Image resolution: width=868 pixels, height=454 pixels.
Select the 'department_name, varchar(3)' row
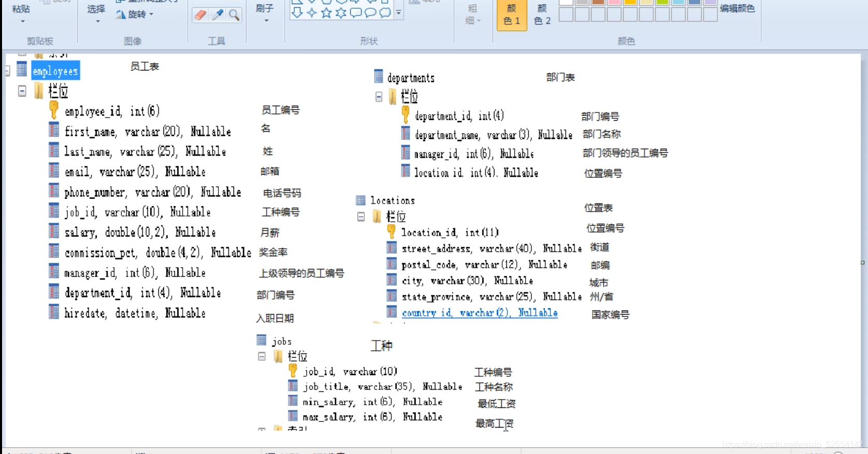pos(493,135)
